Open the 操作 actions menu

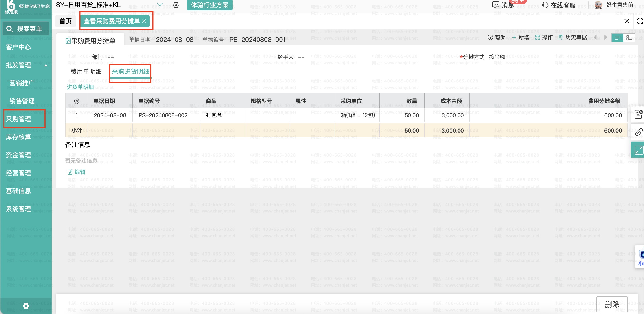click(544, 38)
